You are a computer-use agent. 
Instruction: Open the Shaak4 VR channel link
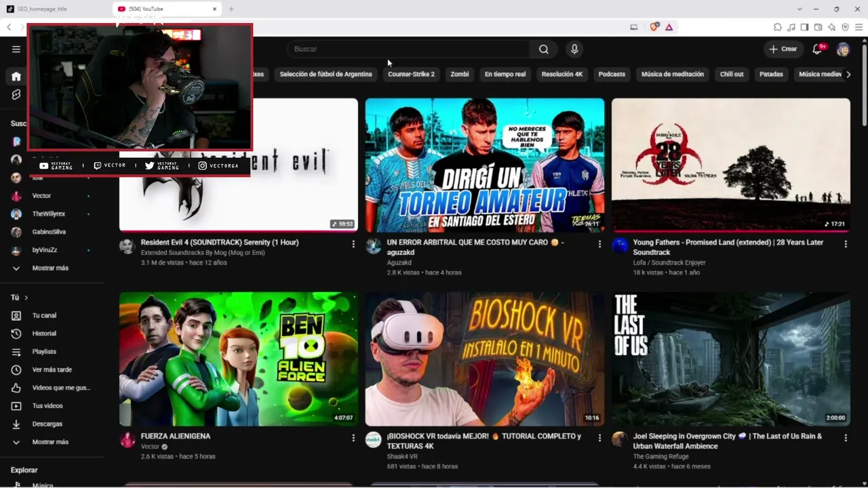(x=402, y=456)
